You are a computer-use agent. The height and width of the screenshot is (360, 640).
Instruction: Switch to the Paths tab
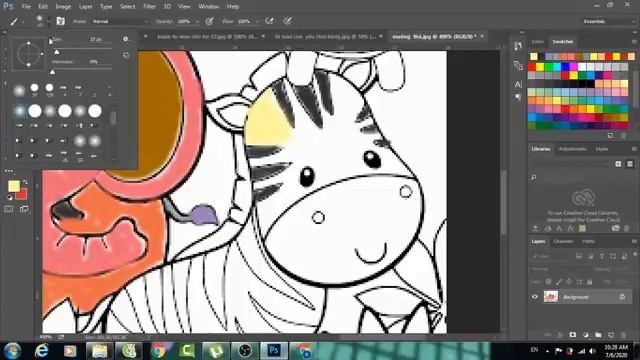(588, 242)
